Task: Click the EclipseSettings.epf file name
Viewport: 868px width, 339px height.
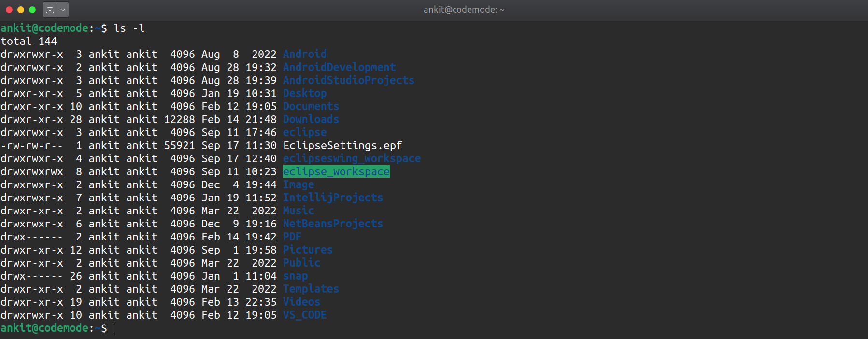Action: click(342, 146)
